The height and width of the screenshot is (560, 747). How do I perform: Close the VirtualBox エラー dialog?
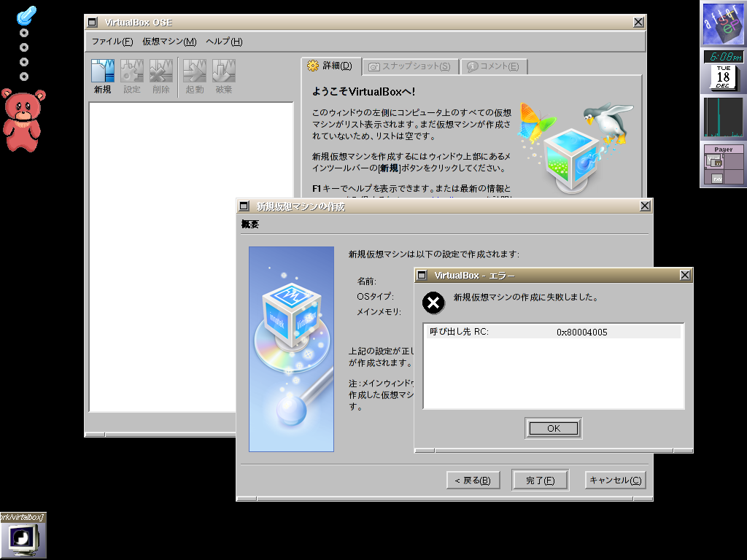click(684, 275)
